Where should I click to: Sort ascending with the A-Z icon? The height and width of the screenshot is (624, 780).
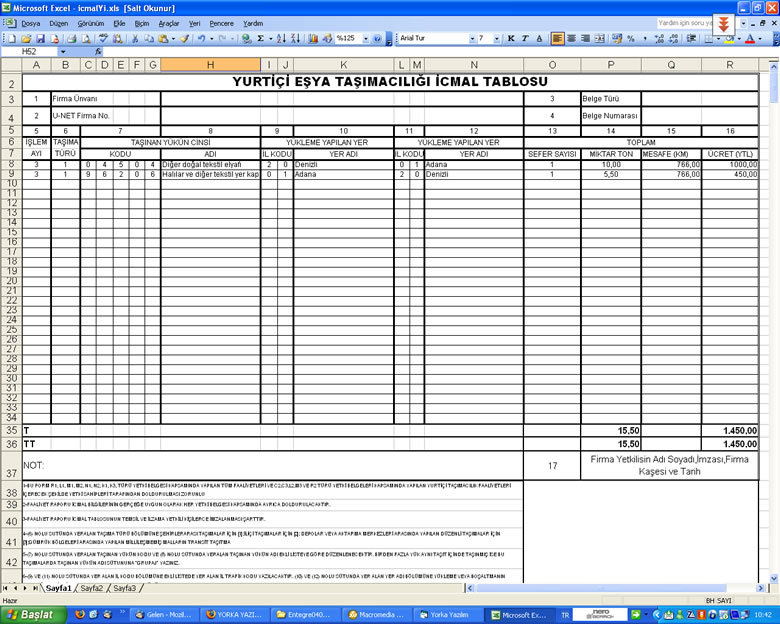tap(281, 38)
